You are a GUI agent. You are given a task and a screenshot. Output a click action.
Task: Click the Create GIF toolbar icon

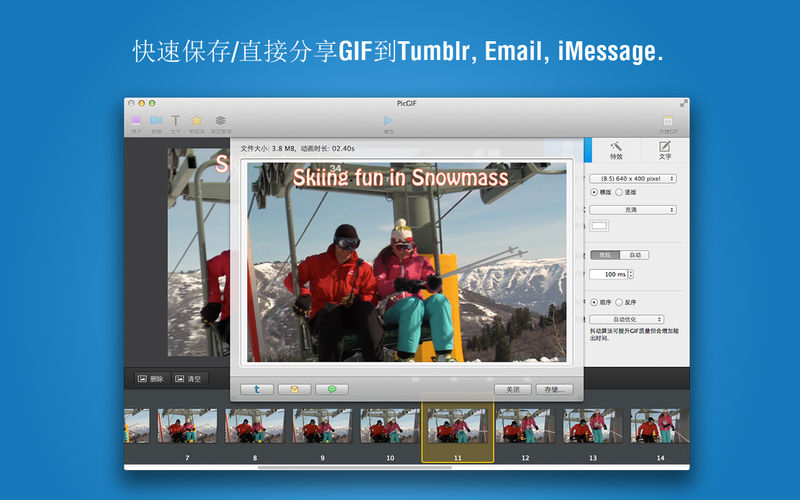667,121
